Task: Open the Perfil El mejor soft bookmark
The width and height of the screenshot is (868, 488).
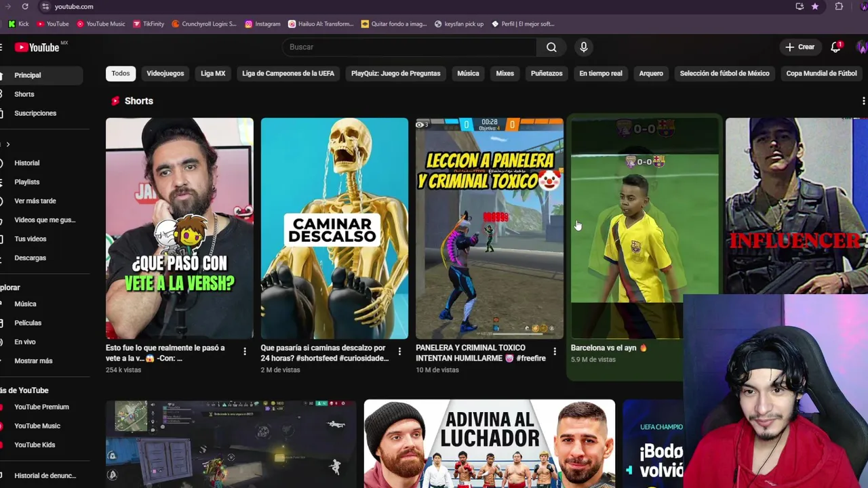Action: pos(523,24)
